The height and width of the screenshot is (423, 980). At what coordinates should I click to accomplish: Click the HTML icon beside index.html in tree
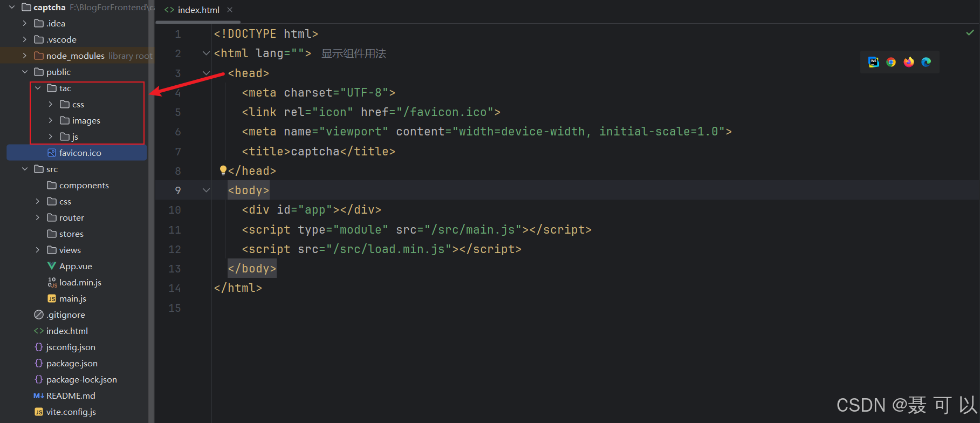39,331
